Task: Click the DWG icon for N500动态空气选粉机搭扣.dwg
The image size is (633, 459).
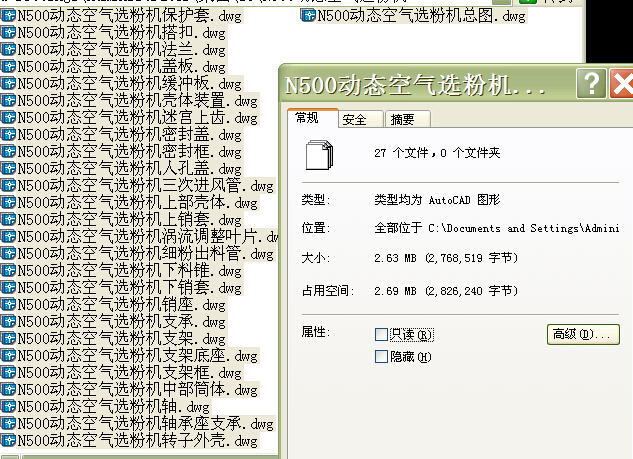Action: [x=8, y=32]
